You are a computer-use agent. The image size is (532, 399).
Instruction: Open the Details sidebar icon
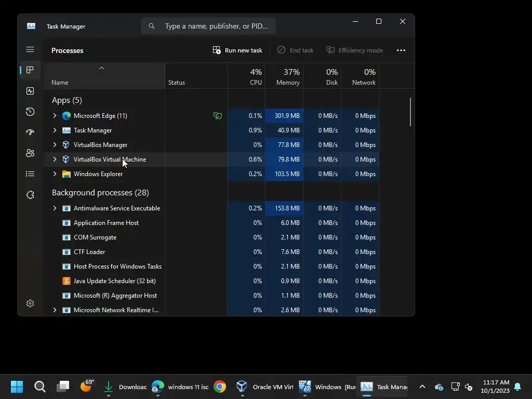point(30,174)
